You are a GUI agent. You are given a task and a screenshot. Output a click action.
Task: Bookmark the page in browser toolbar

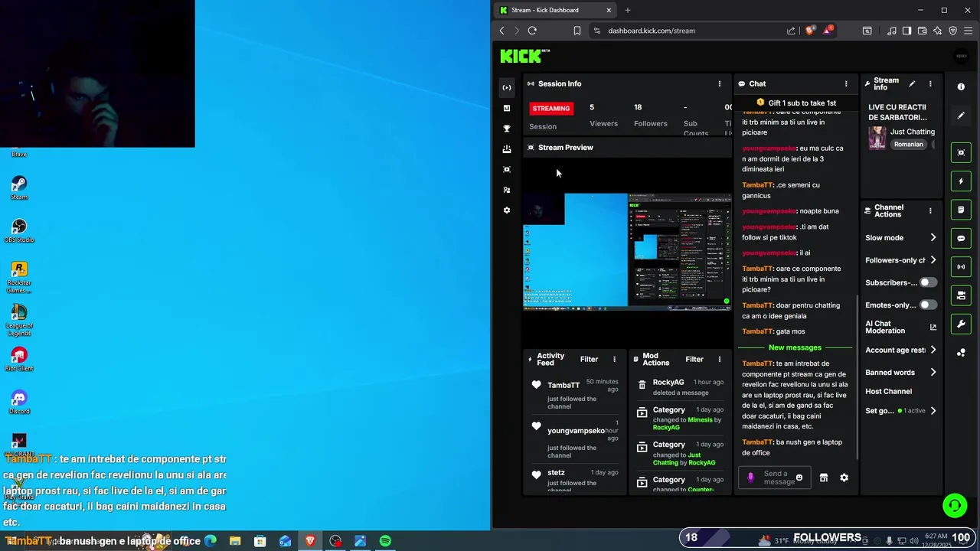[x=577, y=31]
